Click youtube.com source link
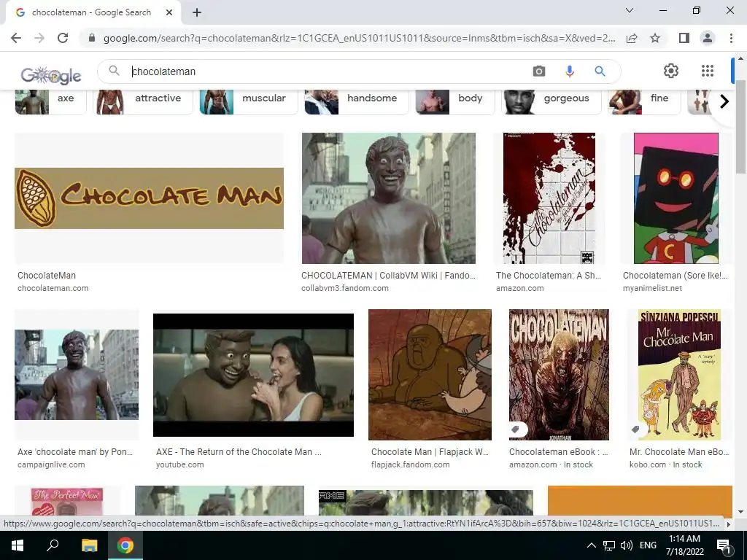 pyautogui.click(x=179, y=464)
